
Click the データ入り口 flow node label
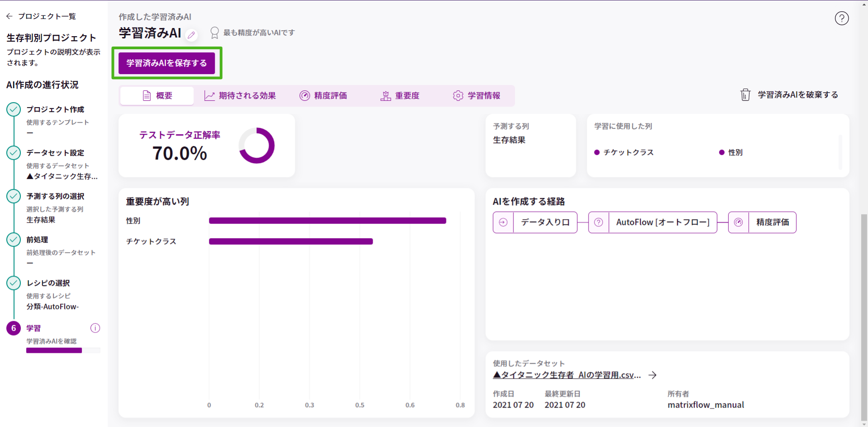point(545,222)
